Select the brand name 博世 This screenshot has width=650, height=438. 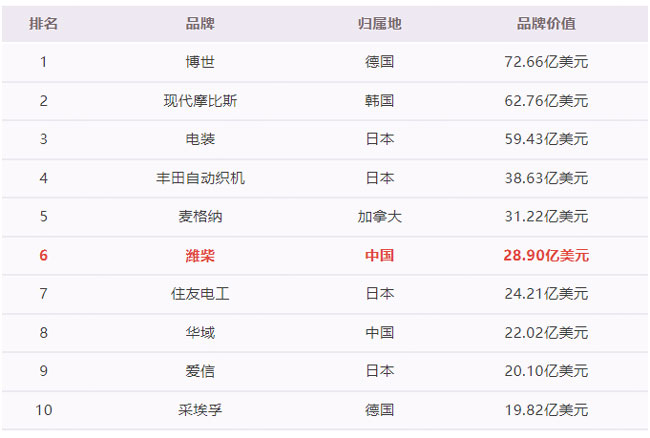200,62
